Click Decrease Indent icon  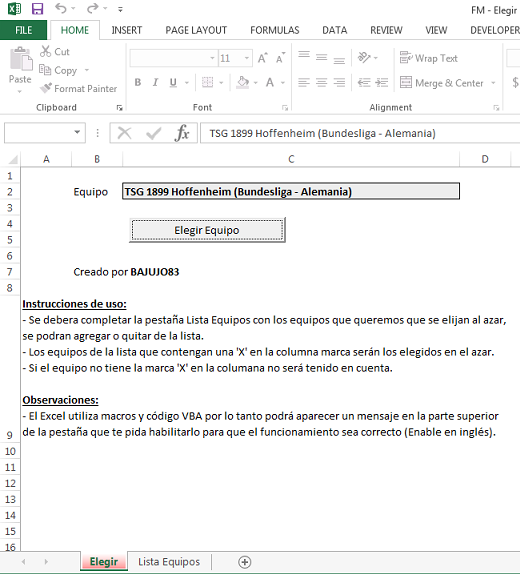(364, 82)
